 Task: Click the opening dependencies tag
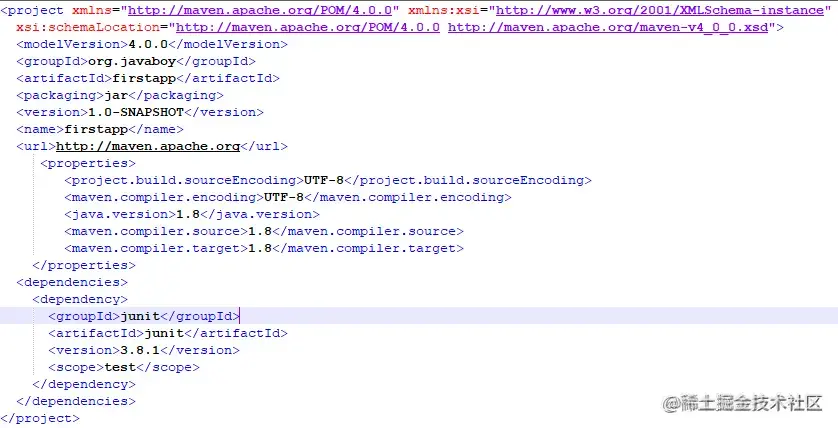coord(72,283)
